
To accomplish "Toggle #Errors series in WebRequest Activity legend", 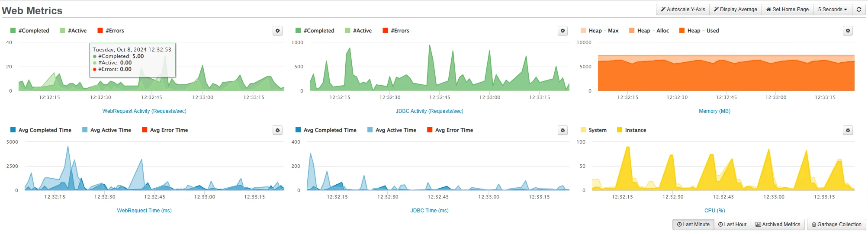I will pyautogui.click(x=111, y=31).
